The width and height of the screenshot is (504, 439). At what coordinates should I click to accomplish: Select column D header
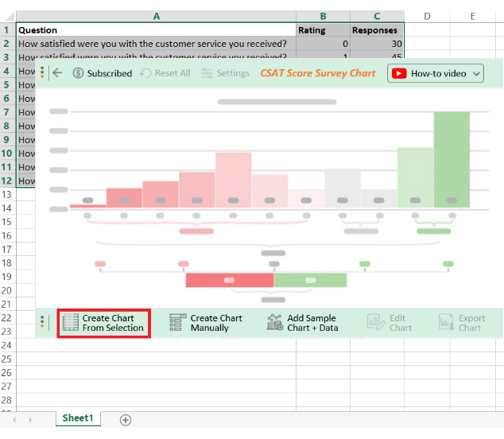427,16
